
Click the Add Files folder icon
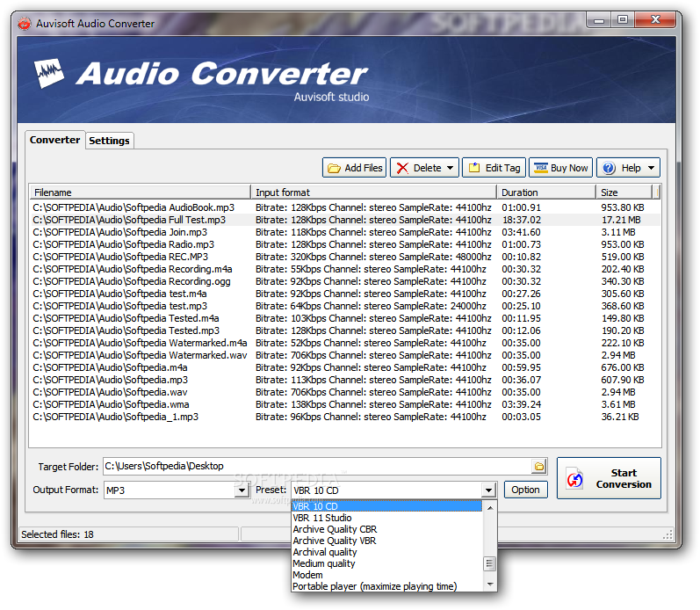coord(334,168)
